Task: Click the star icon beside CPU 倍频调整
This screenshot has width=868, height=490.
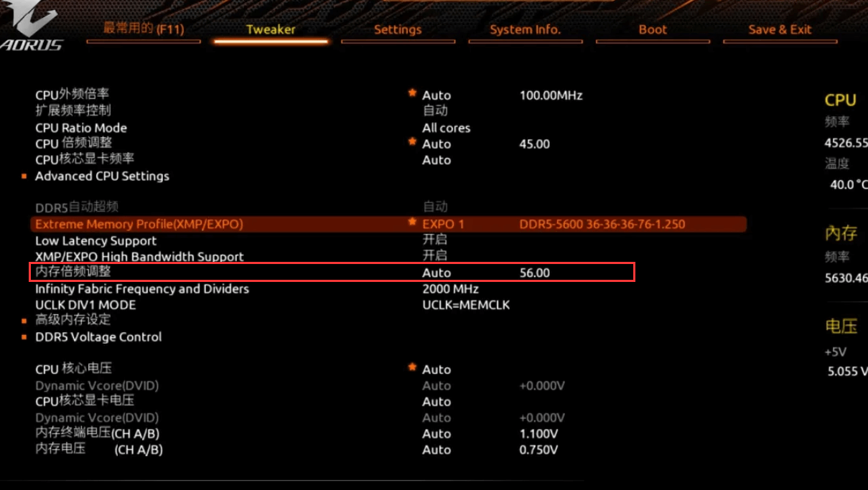Action: pyautogui.click(x=412, y=142)
